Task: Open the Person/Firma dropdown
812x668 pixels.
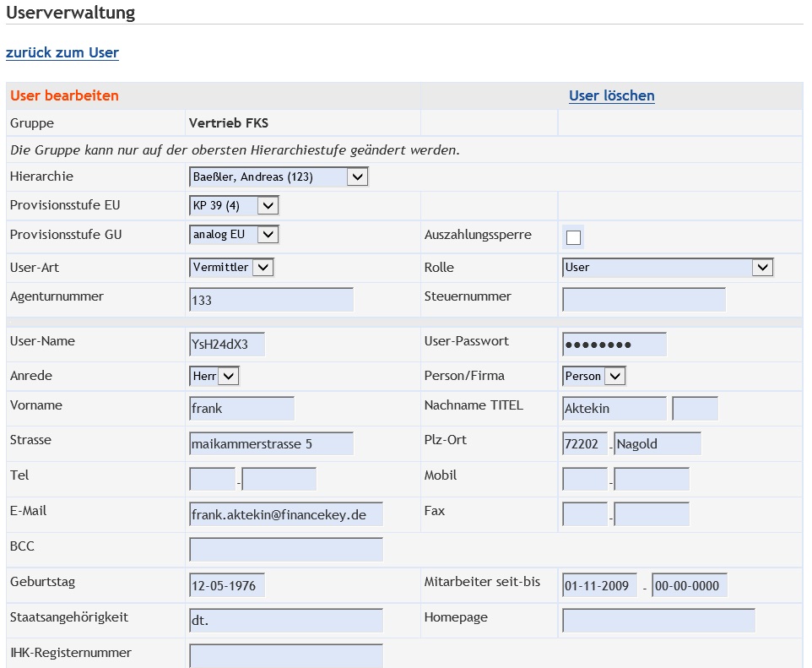Action: tap(594, 376)
